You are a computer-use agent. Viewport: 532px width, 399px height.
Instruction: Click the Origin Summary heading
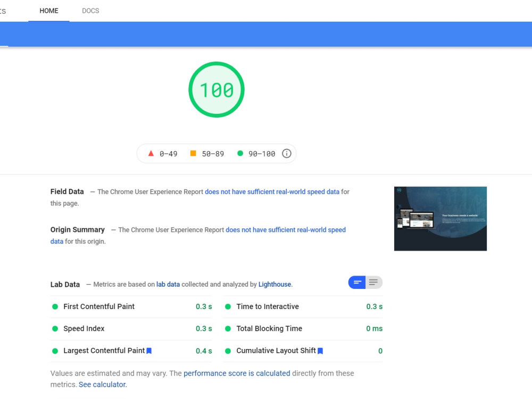pyautogui.click(x=78, y=229)
